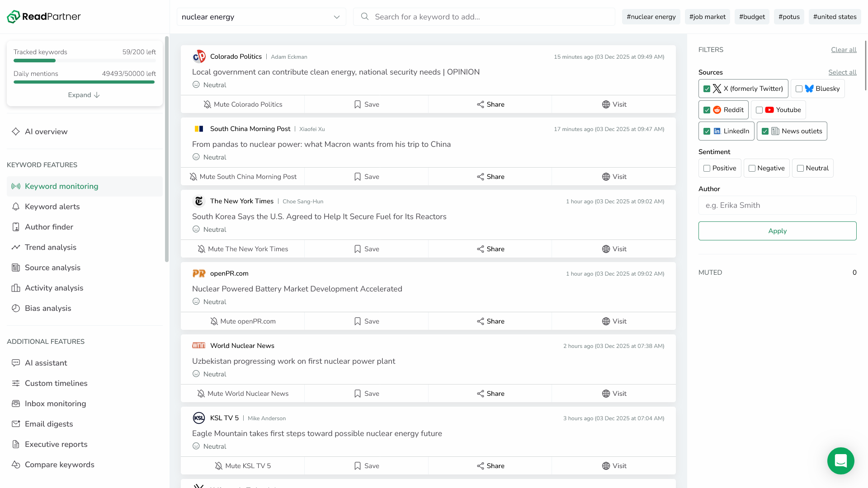868x488 pixels.
Task: Select the Activity analysis chart icon
Action: click(x=16, y=288)
